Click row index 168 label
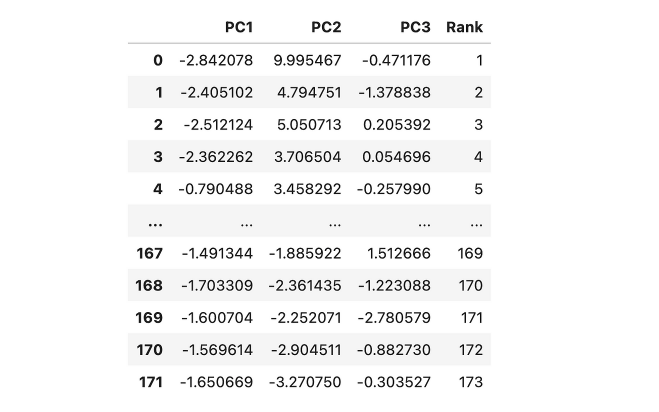The image size is (659, 412). point(149,286)
